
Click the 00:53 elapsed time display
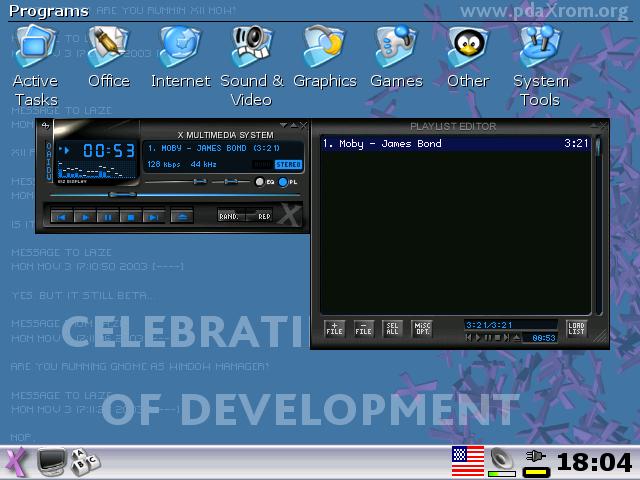click(x=109, y=151)
